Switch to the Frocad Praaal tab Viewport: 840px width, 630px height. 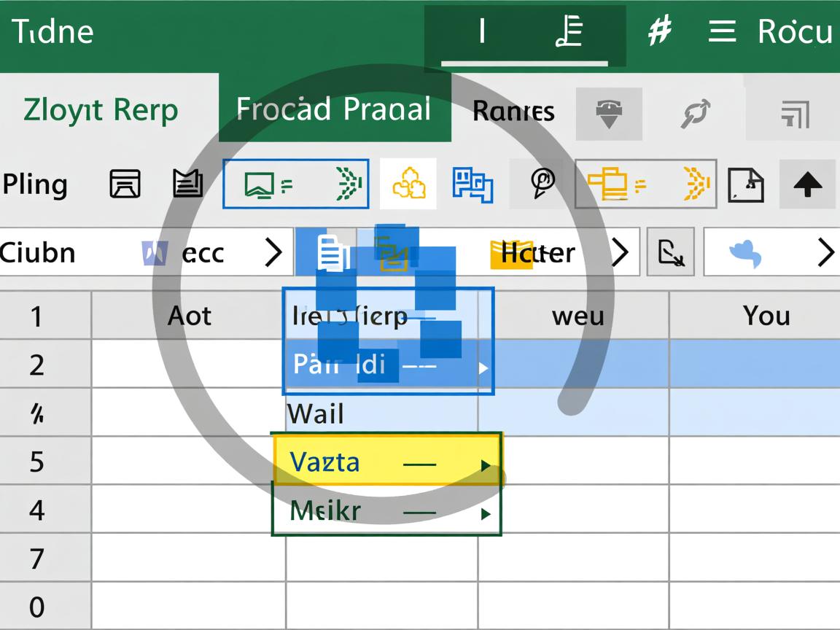coord(334,109)
